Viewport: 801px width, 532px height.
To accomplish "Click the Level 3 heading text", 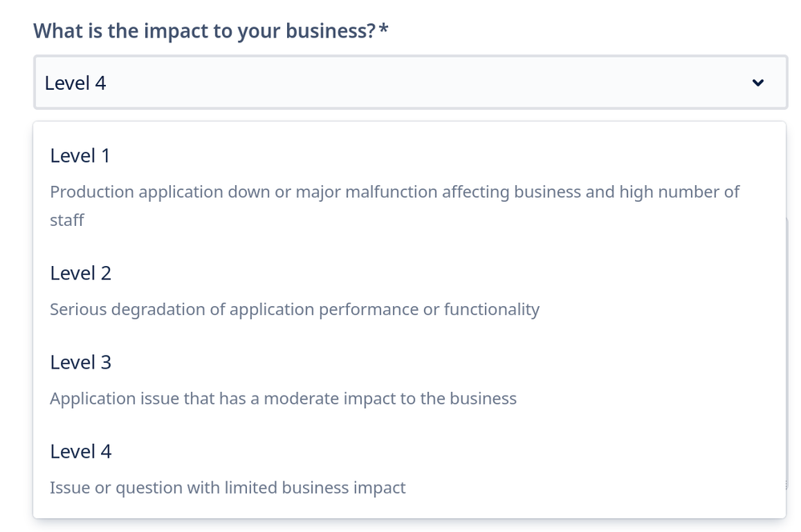I will click(x=80, y=361).
